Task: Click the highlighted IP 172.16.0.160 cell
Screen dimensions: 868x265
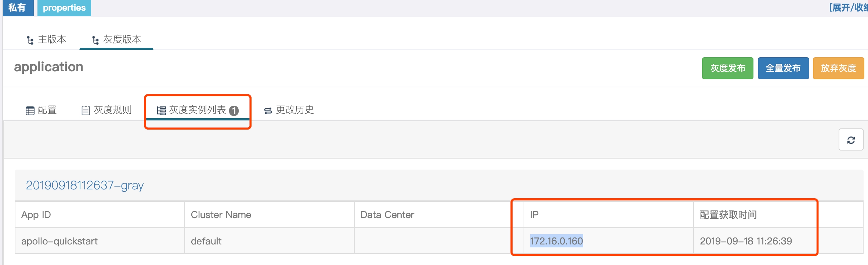Action: (x=556, y=241)
